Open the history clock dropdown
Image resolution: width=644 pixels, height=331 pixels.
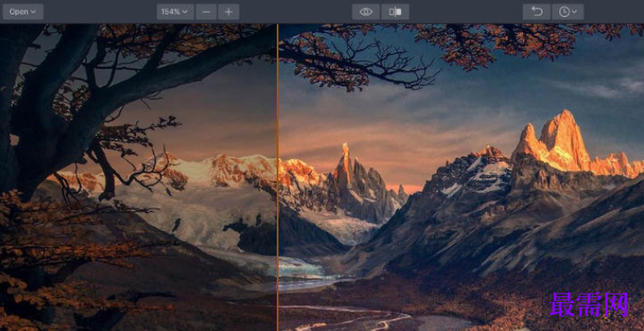[x=568, y=12]
